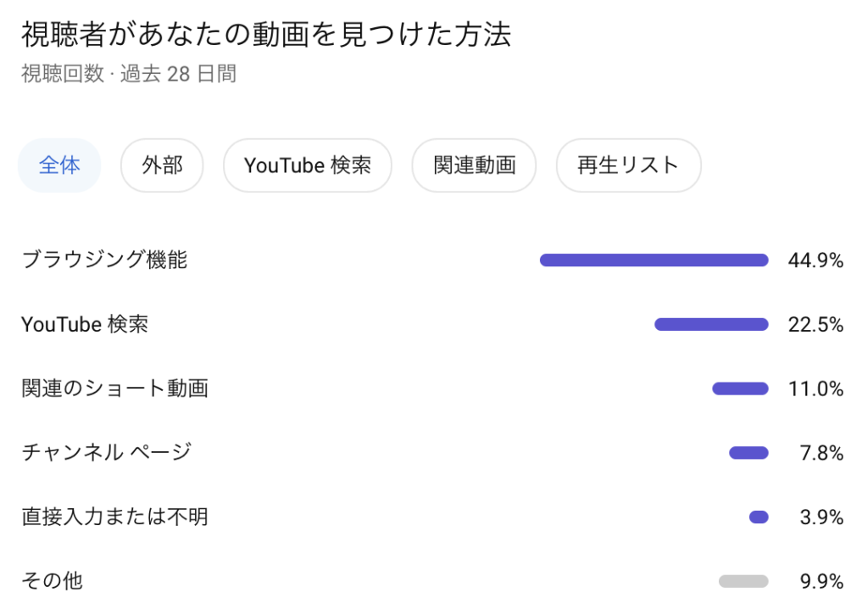Click the small 3.9% direct input bar

(759, 517)
